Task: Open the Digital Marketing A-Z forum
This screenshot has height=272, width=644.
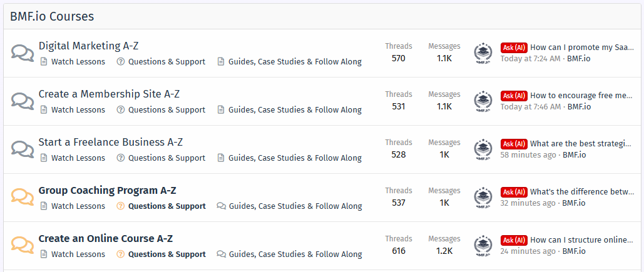Action: point(88,46)
